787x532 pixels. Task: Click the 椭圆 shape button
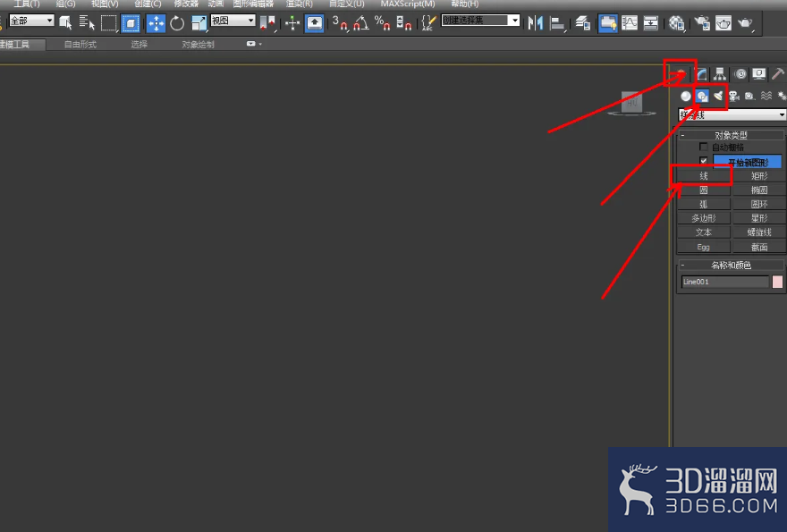point(759,190)
